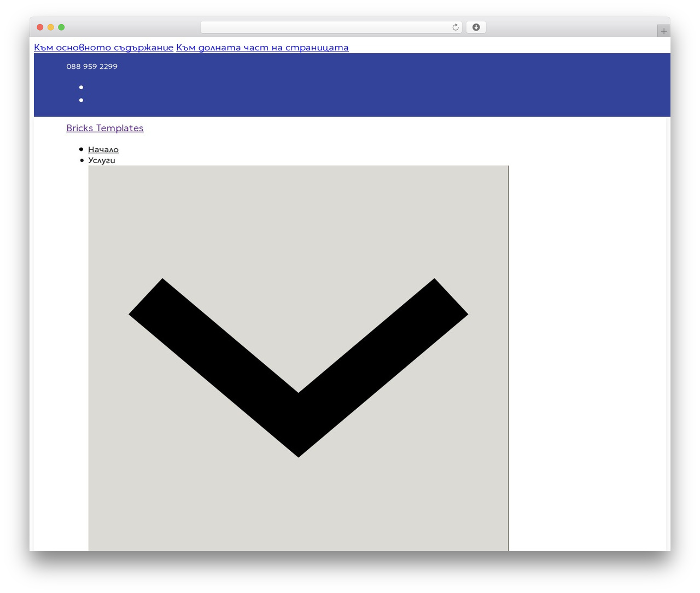The image size is (700, 593).
Task: Maximize the window with the green button
Action: pyautogui.click(x=61, y=27)
